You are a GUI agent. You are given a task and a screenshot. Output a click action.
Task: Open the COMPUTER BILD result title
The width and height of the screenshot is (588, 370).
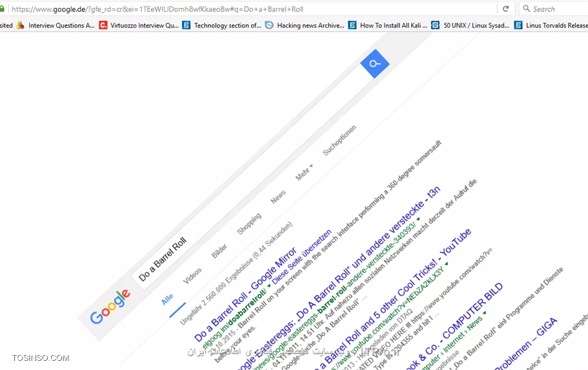point(455,325)
